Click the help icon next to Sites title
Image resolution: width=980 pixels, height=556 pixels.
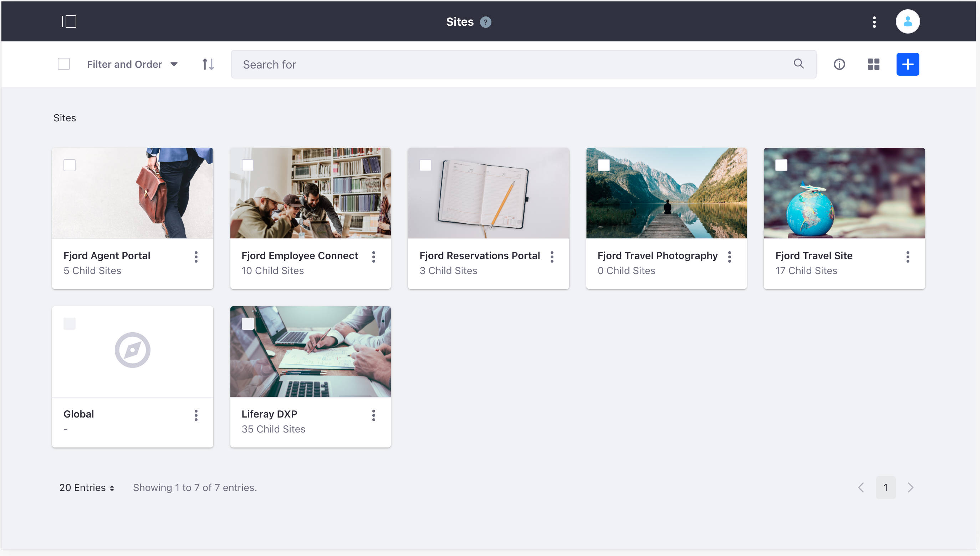[x=486, y=22]
